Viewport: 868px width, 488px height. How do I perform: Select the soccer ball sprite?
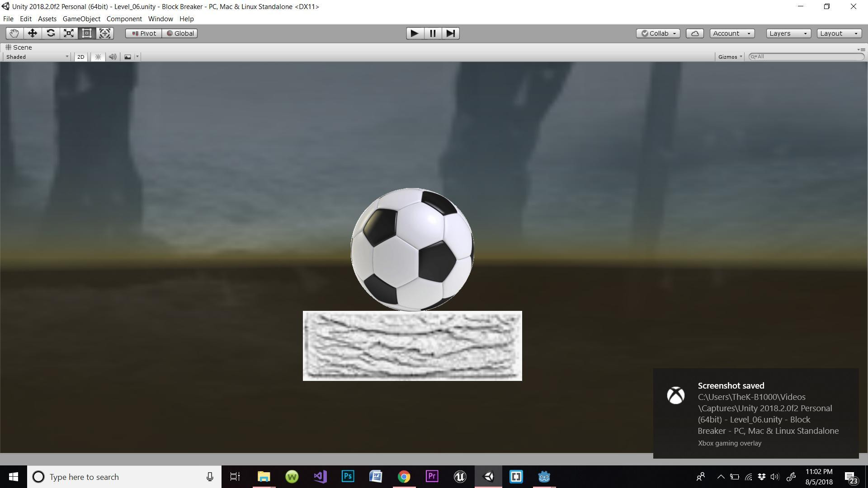(x=412, y=249)
